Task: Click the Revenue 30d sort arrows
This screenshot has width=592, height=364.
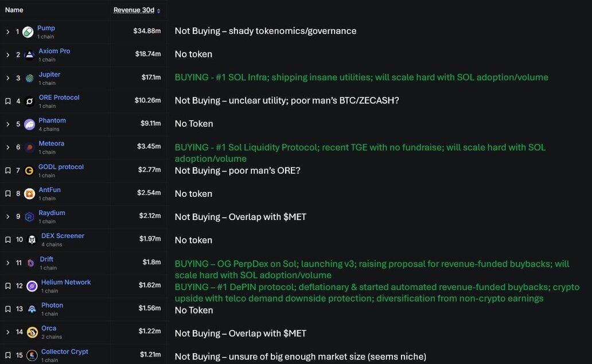Action: [159, 11]
